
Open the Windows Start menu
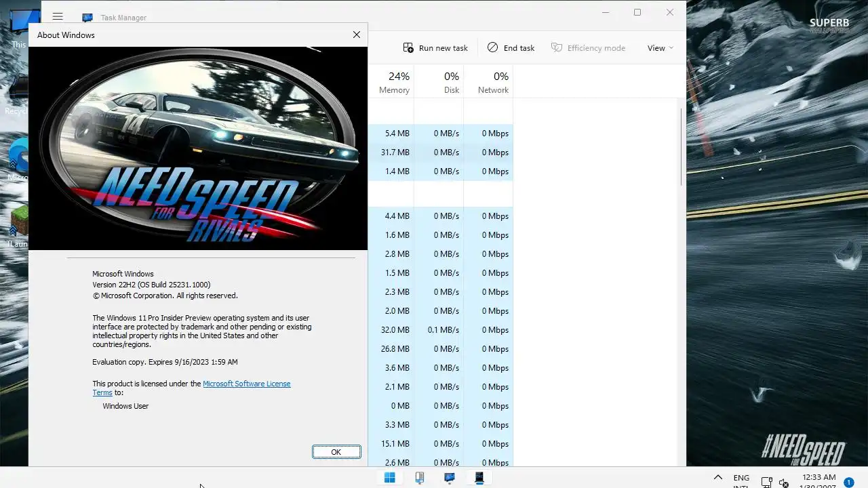pos(390,478)
